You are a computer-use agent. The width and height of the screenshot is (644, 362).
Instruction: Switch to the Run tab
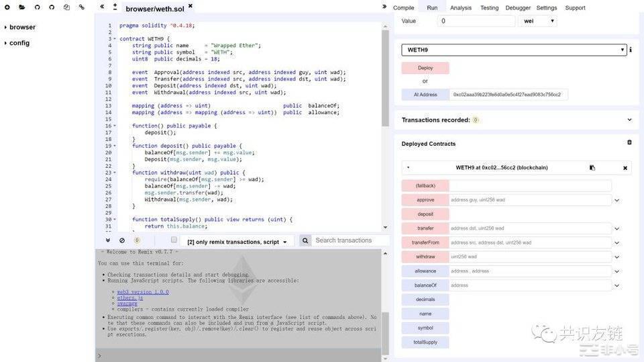432,8
